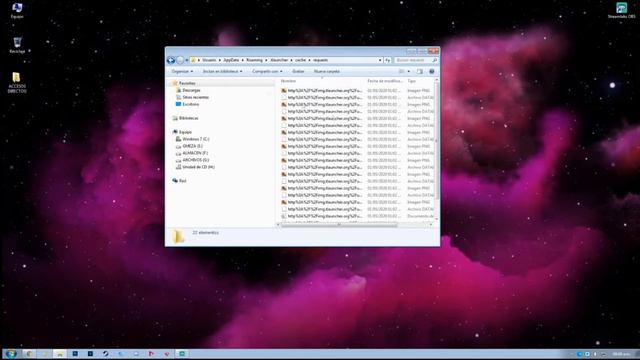Image resolution: width=640 pixels, height=360 pixels.
Task: Click the Explorer folder icon in taskbar
Action: 60,354
